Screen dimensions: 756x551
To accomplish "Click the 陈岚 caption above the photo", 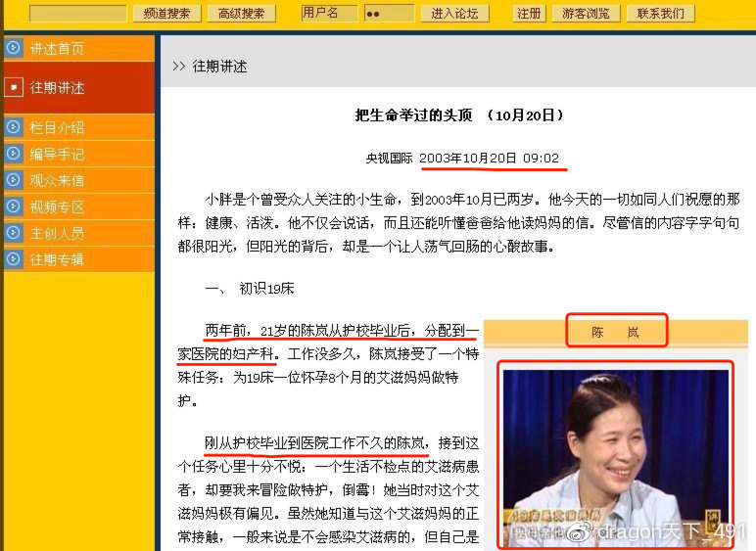I will (x=616, y=332).
